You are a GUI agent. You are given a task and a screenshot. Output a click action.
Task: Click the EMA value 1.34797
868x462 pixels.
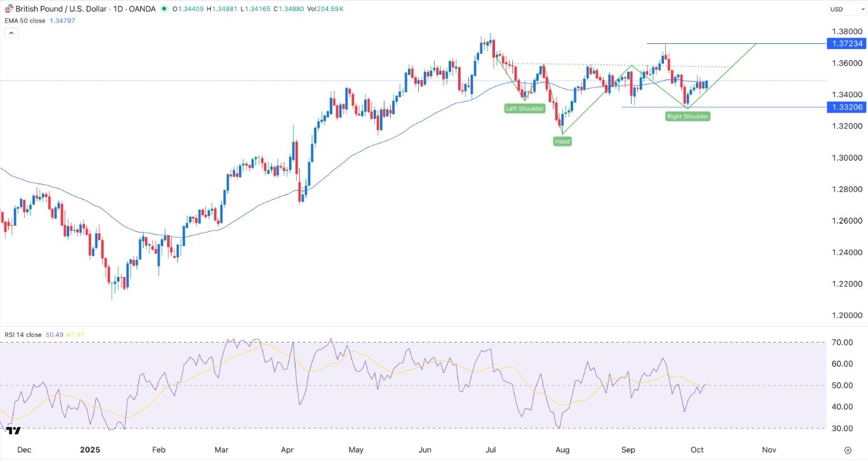pyautogui.click(x=64, y=20)
